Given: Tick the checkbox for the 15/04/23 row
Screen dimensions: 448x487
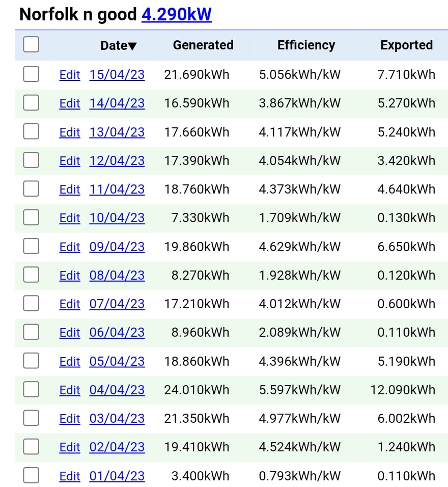Looking at the screenshot, I should click(x=31, y=74).
